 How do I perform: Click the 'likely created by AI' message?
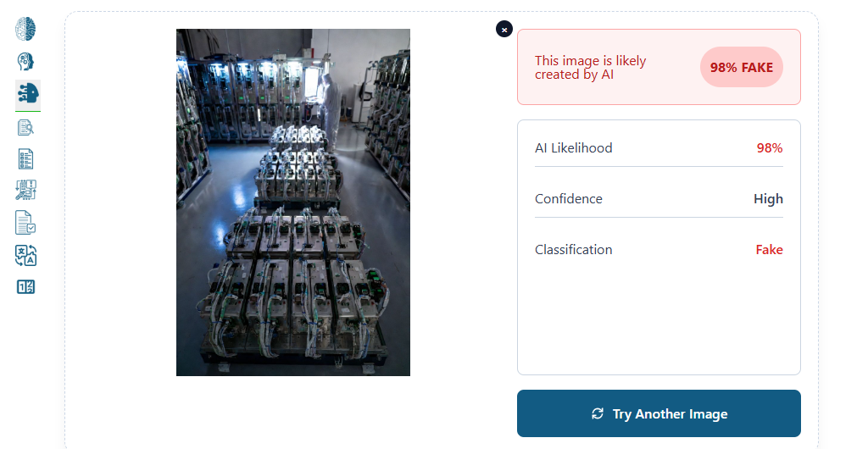point(590,68)
